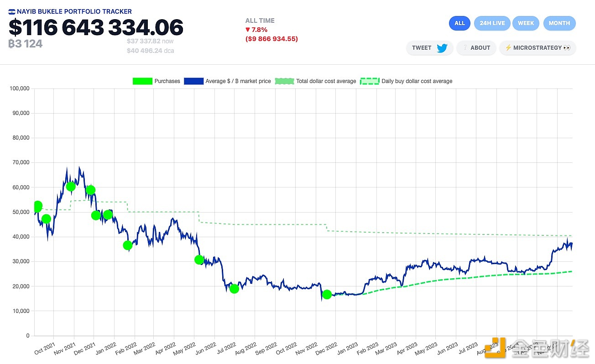595x364 pixels.
Task: Click the 100,000 y-axis label
Action: tap(20, 88)
